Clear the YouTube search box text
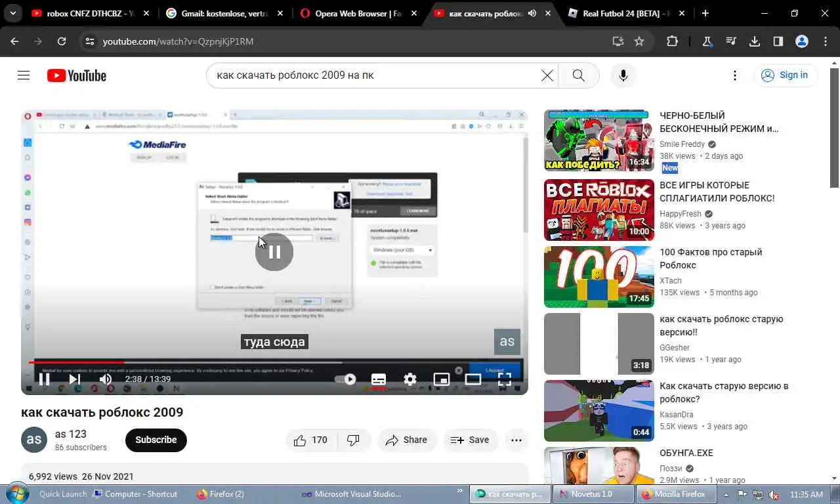Image resolution: width=840 pixels, height=504 pixels. tap(547, 75)
